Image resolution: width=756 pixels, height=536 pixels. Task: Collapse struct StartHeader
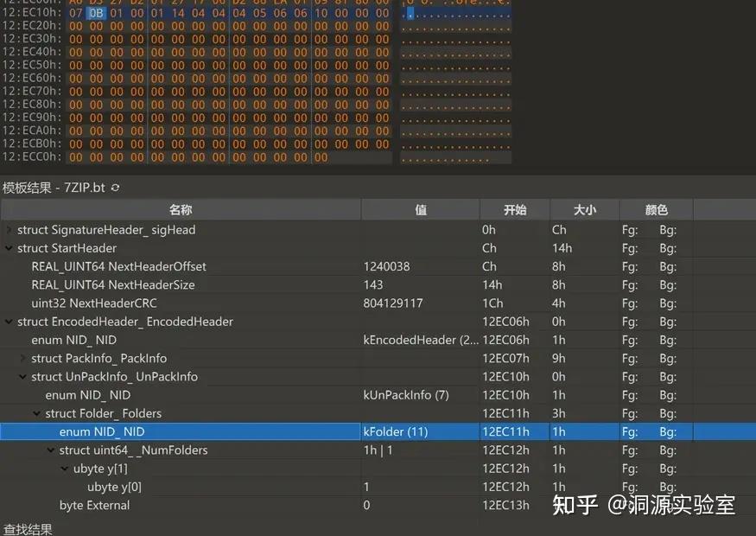(7, 248)
